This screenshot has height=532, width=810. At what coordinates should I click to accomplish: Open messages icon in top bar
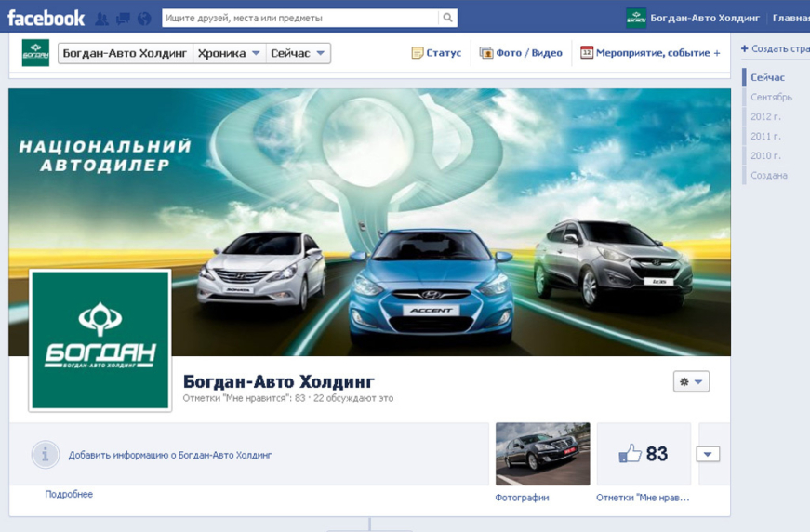123,19
